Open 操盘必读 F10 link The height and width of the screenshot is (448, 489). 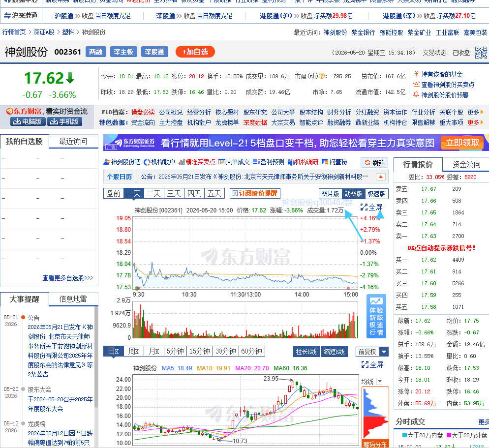click(143, 112)
